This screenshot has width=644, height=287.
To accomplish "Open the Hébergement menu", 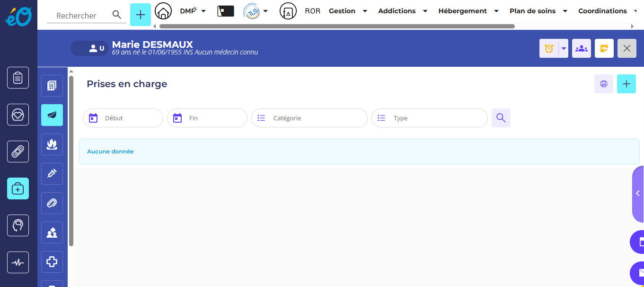I will tap(468, 11).
